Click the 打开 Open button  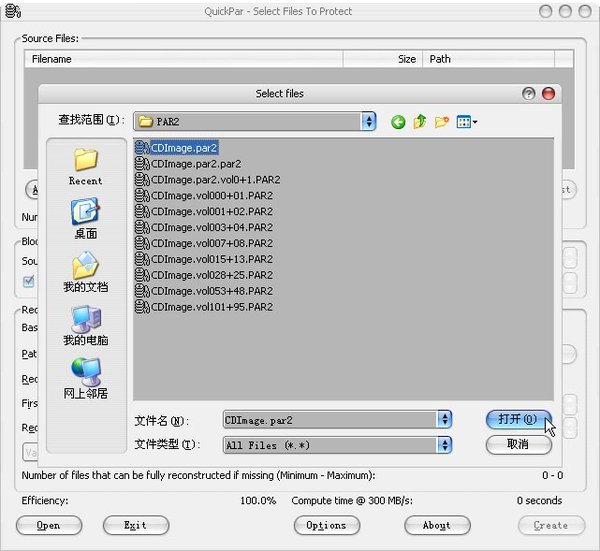[518, 419]
